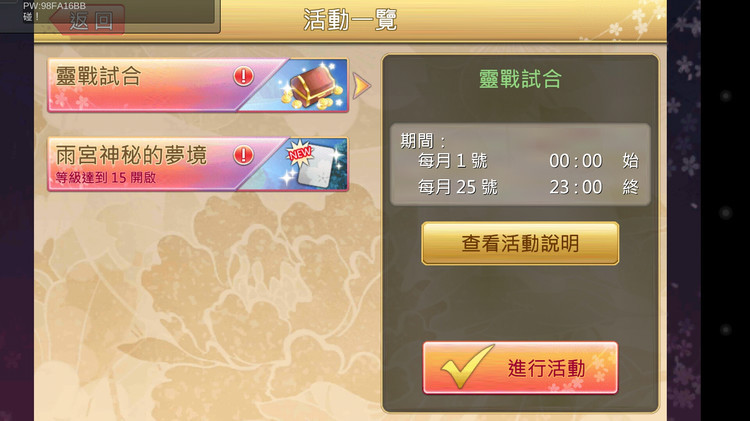Tap the top dimmed dot in the black sidebar

point(726,96)
